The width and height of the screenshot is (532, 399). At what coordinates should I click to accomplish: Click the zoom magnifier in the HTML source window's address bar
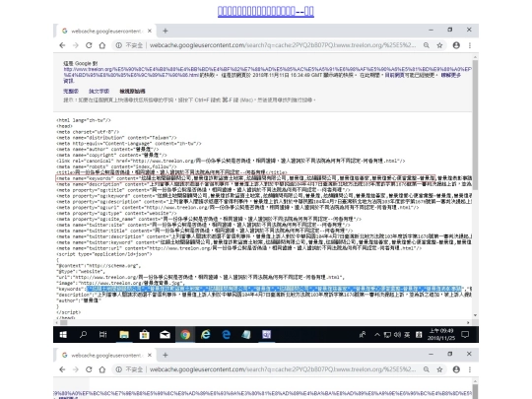(x=427, y=45)
